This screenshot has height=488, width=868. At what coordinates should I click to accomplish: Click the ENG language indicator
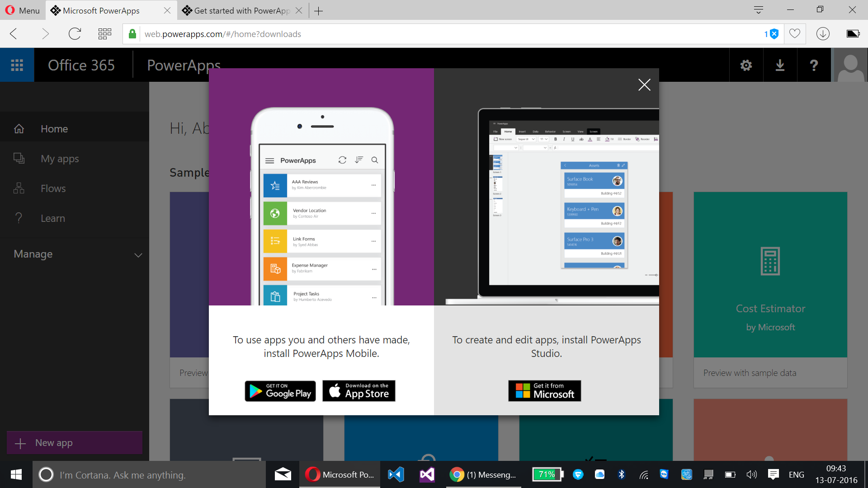click(797, 474)
